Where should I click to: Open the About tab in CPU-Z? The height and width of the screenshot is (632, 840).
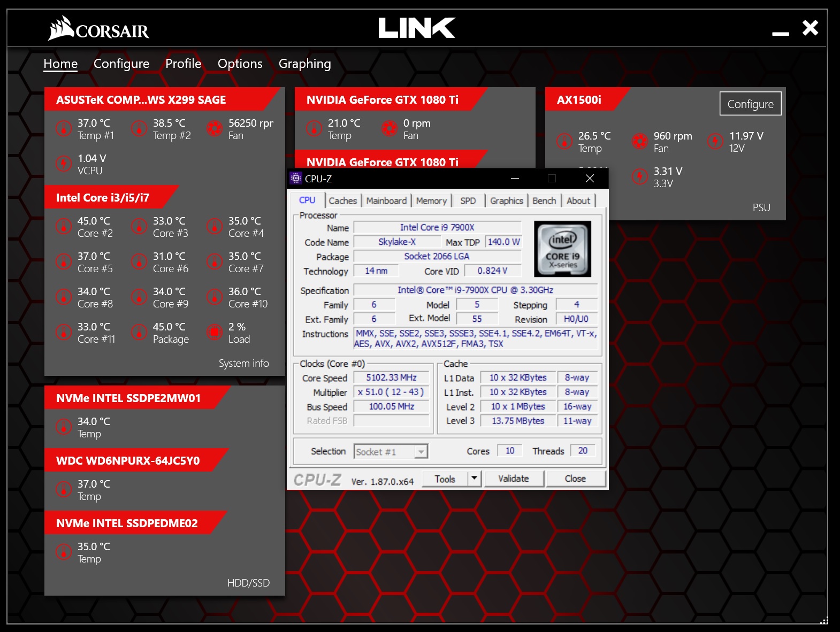tap(578, 201)
